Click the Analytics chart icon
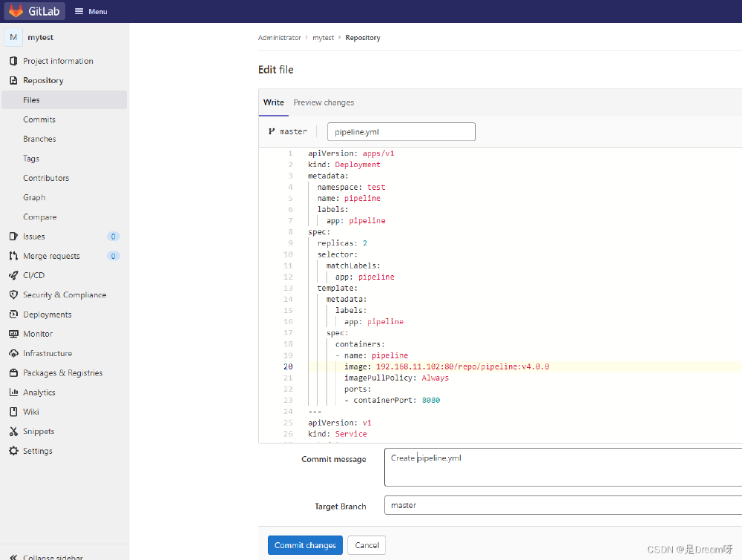Viewport: 742px width, 560px height. click(x=13, y=392)
